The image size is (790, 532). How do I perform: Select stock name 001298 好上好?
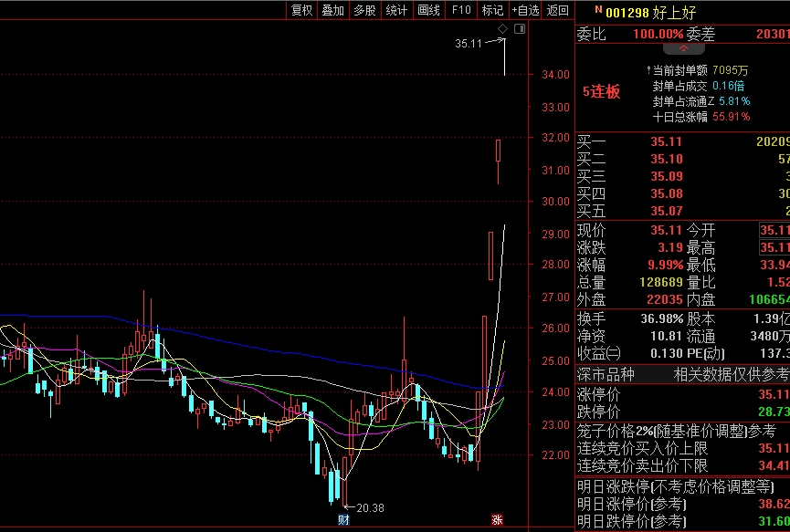click(x=649, y=11)
